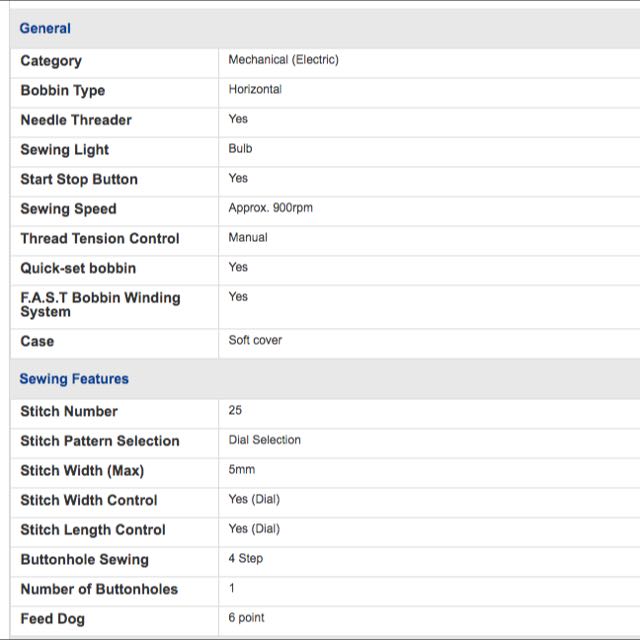Screen dimensions: 640x640
Task: Select the Thread Tension Control label
Action: pyautogui.click(x=100, y=238)
